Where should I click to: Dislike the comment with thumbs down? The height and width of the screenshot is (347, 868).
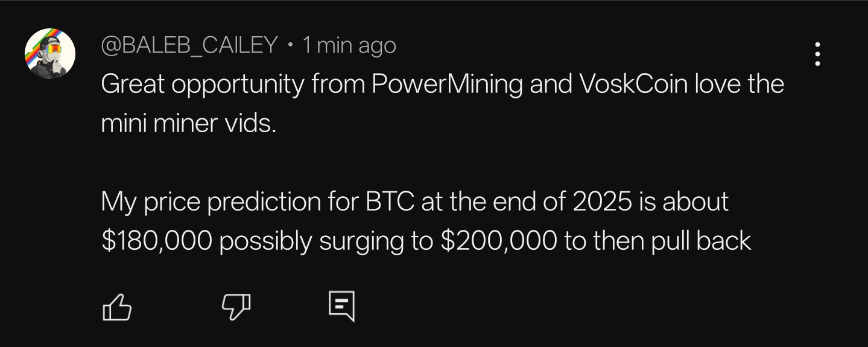(236, 307)
